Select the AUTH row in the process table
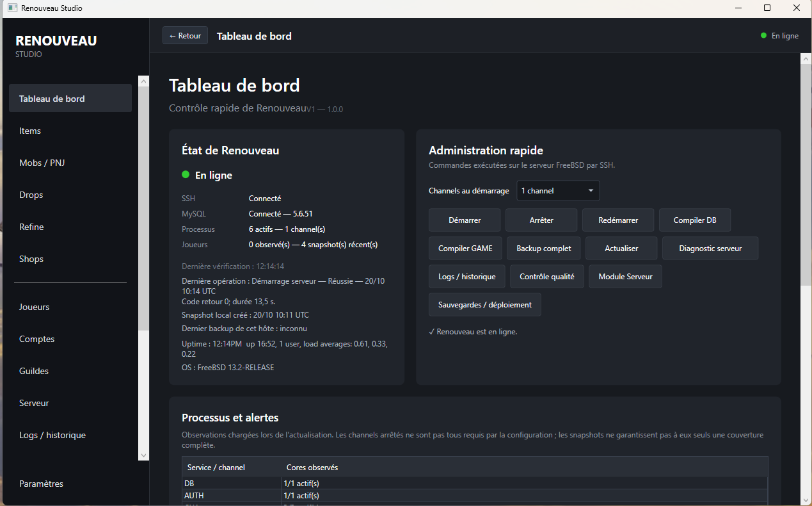This screenshot has height=506, width=812. 475,495
